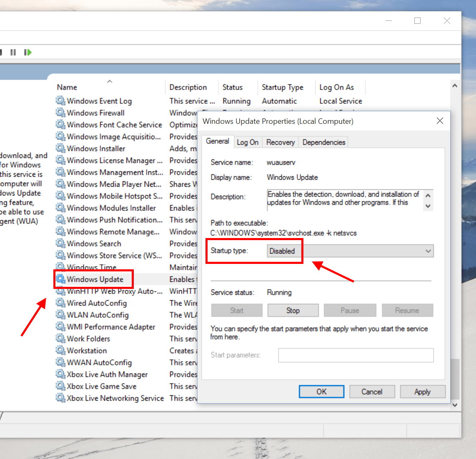Select the WWAN AutoConfig gear icon
The image size is (476, 459).
(61, 362)
